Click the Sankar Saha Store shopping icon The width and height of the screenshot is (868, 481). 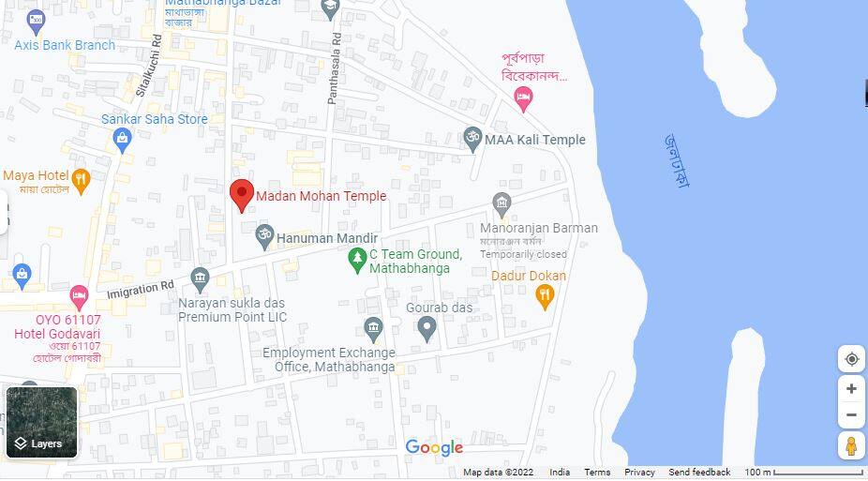pyautogui.click(x=123, y=140)
